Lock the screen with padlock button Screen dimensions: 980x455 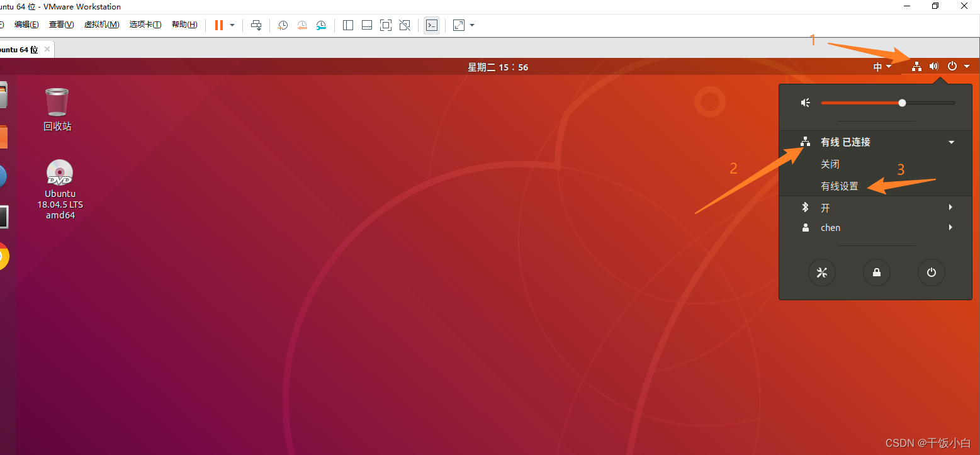[x=877, y=272]
